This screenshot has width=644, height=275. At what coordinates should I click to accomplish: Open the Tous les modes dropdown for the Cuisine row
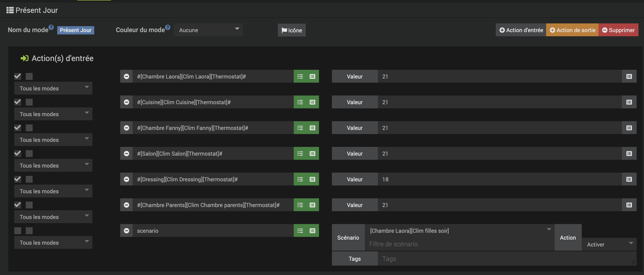[x=53, y=114]
